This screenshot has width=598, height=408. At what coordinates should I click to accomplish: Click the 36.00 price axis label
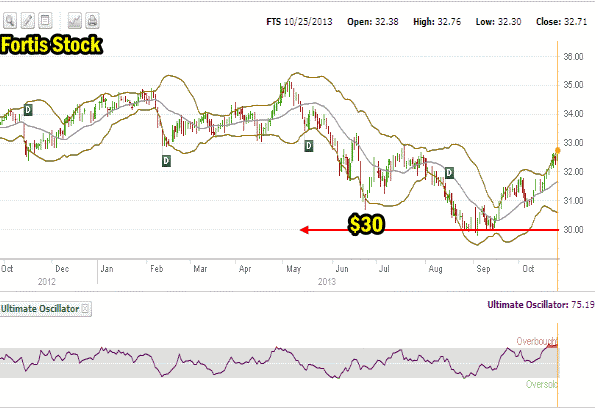point(574,56)
